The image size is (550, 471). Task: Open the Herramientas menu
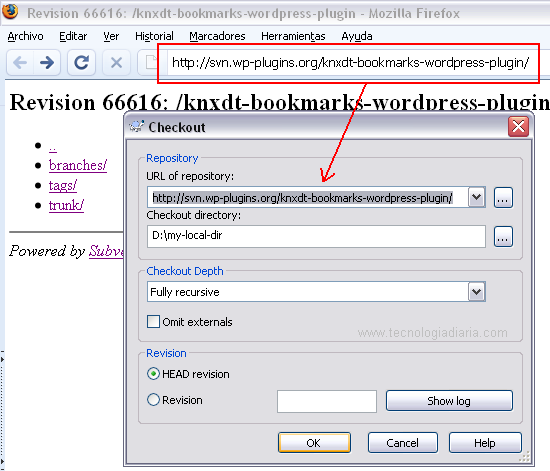tap(293, 36)
